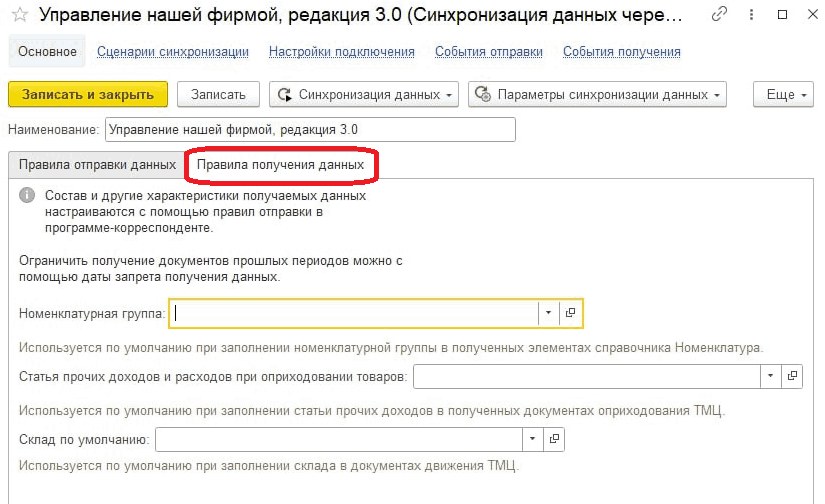Click hint text about справочника Номенклатура
The image size is (825, 504).
[391, 348]
